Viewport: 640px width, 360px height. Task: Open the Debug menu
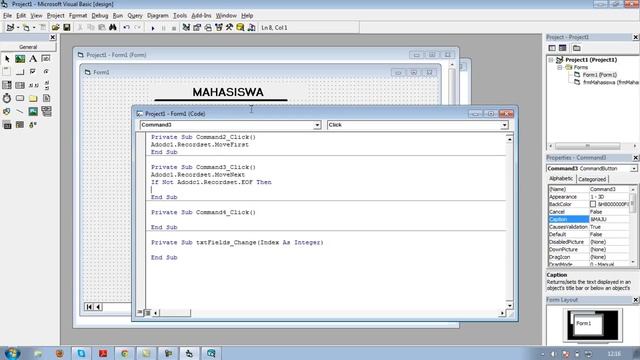pyautogui.click(x=100, y=16)
